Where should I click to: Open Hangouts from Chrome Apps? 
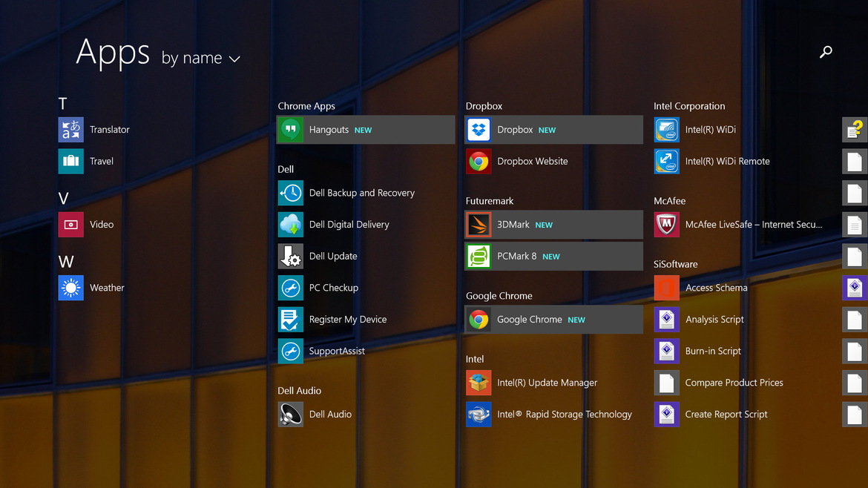point(365,130)
